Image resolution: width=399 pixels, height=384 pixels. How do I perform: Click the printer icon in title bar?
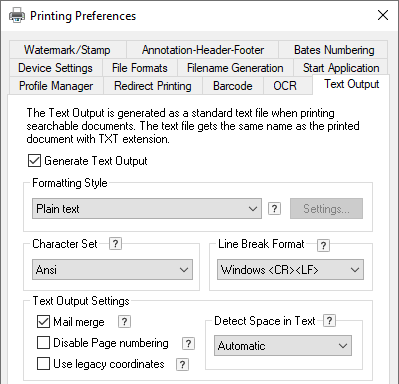[x=17, y=15]
